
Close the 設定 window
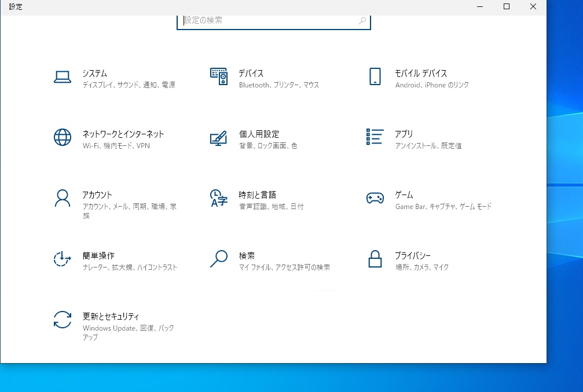[533, 7]
